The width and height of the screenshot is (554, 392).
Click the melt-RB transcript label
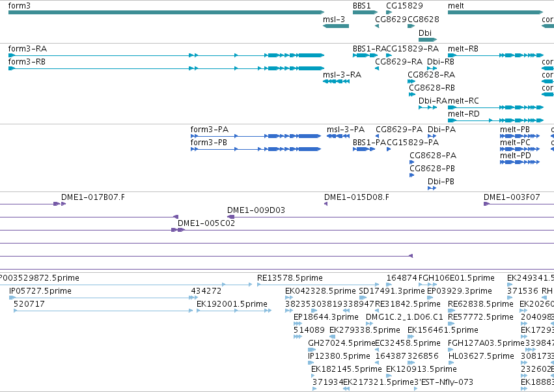click(x=464, y=49)
